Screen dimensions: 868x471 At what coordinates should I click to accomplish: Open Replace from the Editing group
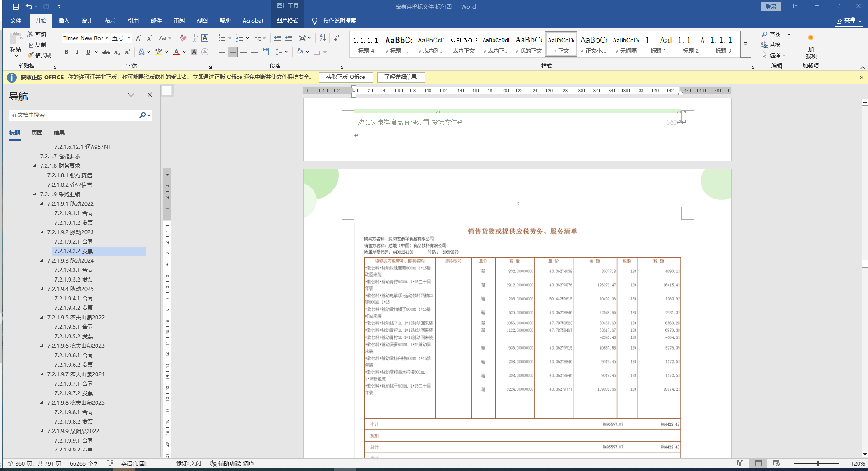point(771,45)
